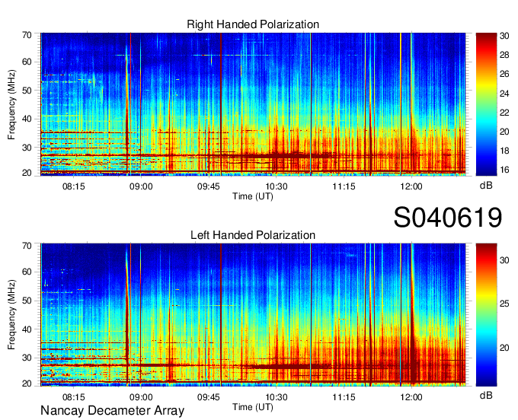Click "Frequency (MHz)" label of left-handed plot
Image resolution: width=518 pixels, height=420 pixels.
coord(11,315)
